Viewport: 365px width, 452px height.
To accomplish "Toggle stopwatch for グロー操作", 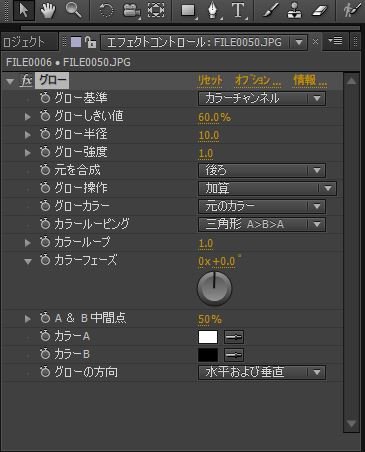I will (x=45, y=188).
